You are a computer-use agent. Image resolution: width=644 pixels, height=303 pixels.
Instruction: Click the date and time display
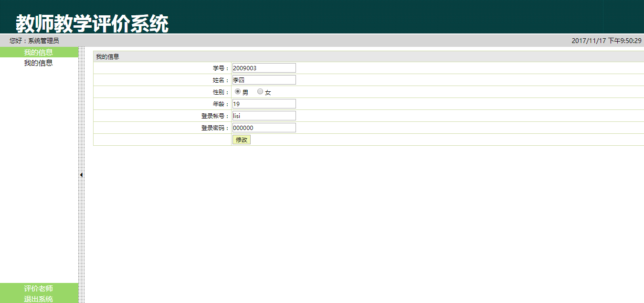click(x=606, y=41)
